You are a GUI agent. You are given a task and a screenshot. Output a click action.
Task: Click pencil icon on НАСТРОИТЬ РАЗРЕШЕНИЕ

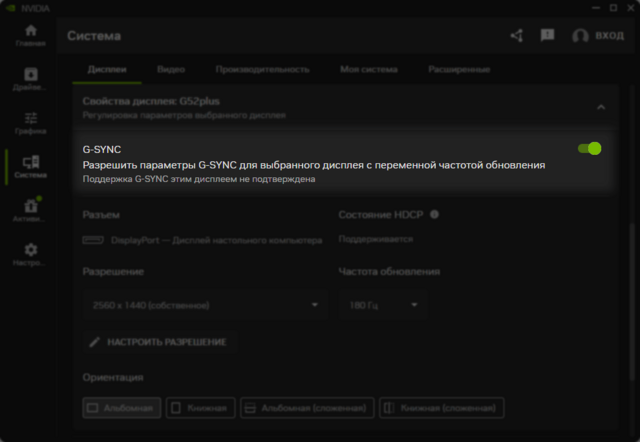94,342
